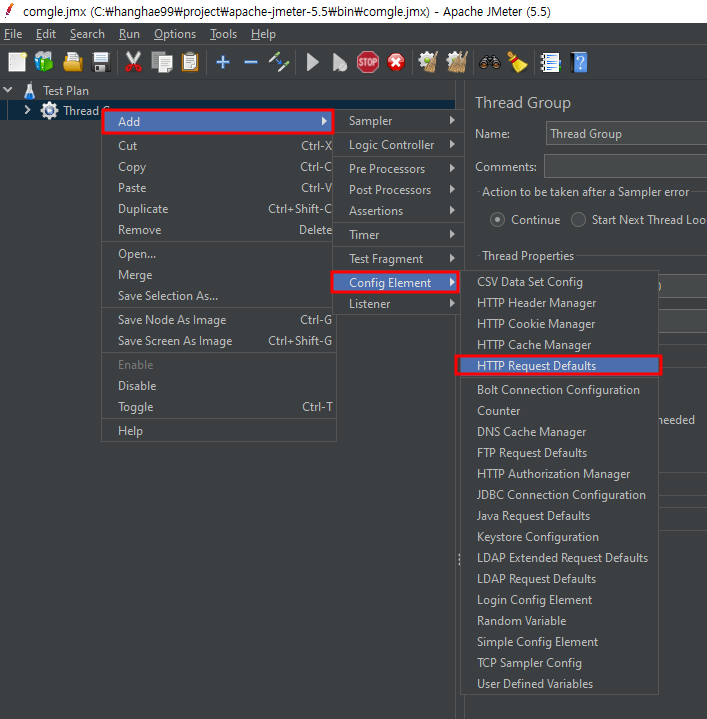The width and height of the screenshot is (707, 719).
Task: Open the Timer submenu
Action: [x=398, y=235]
